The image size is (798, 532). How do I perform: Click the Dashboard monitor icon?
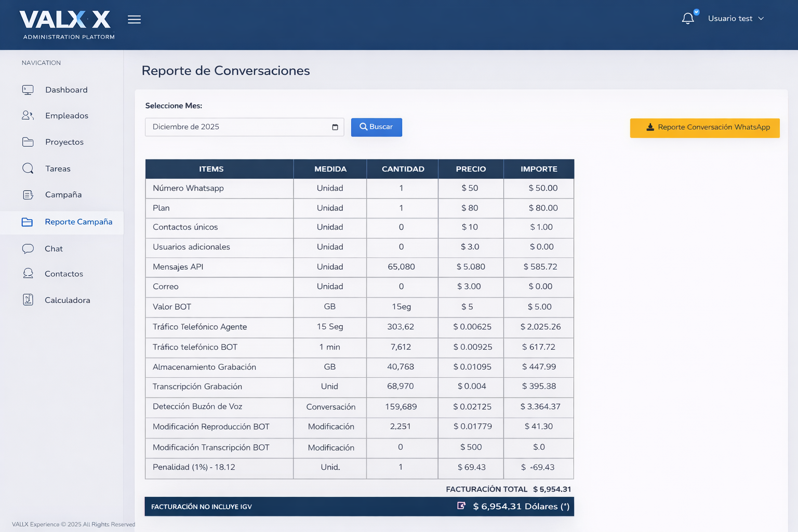(x=28, y=90)
